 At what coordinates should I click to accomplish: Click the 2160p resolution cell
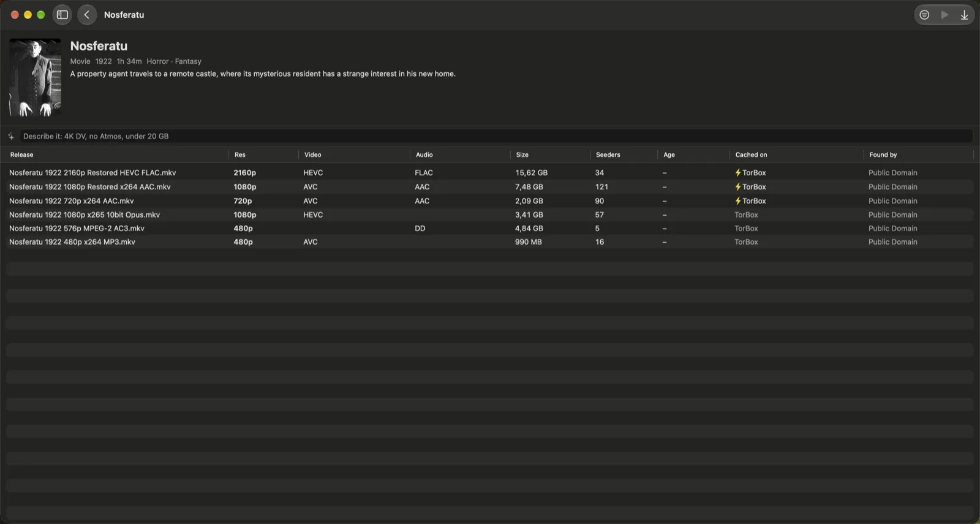click(x=244, y=173)
